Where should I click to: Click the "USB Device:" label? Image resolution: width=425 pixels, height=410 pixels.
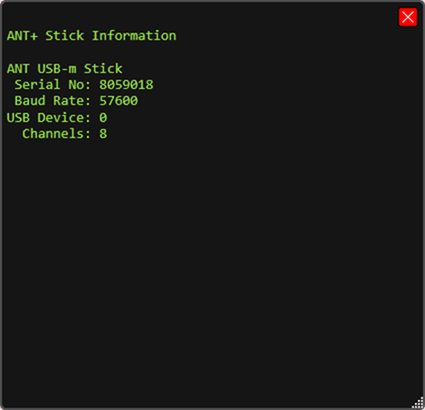pyautogui.click(x=49, y=118)
